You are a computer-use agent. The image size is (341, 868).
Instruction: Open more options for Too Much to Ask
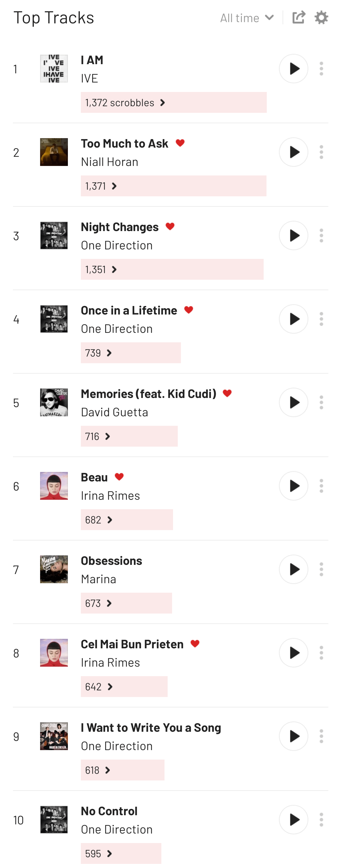(321, 152)
